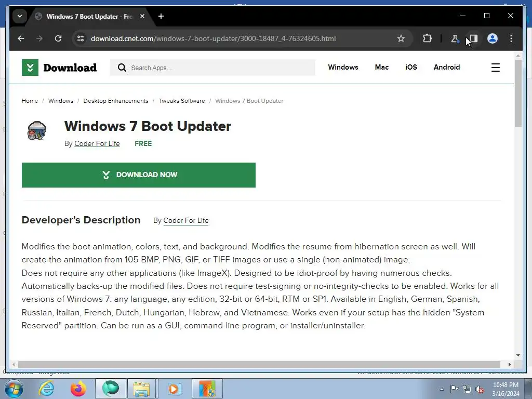Open the Mac category menu
The image size is (532, 399).
click(x=382, y=67)
